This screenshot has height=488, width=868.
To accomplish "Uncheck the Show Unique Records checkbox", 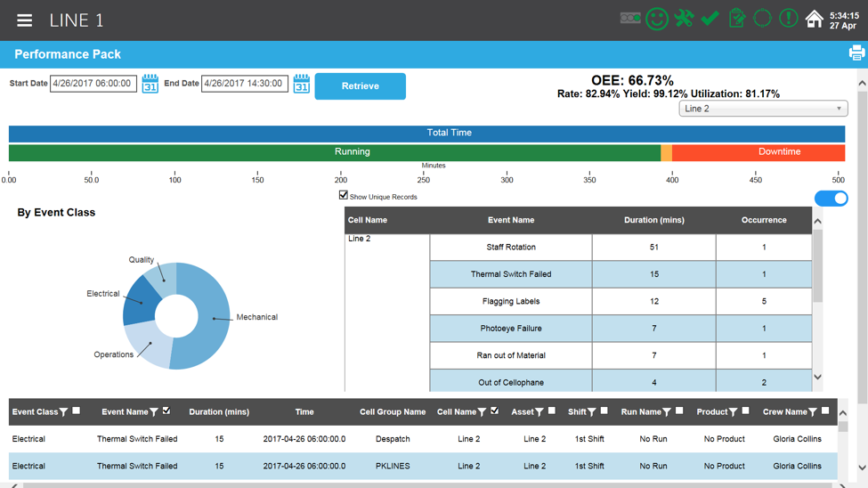I will (x=343, y=195).
